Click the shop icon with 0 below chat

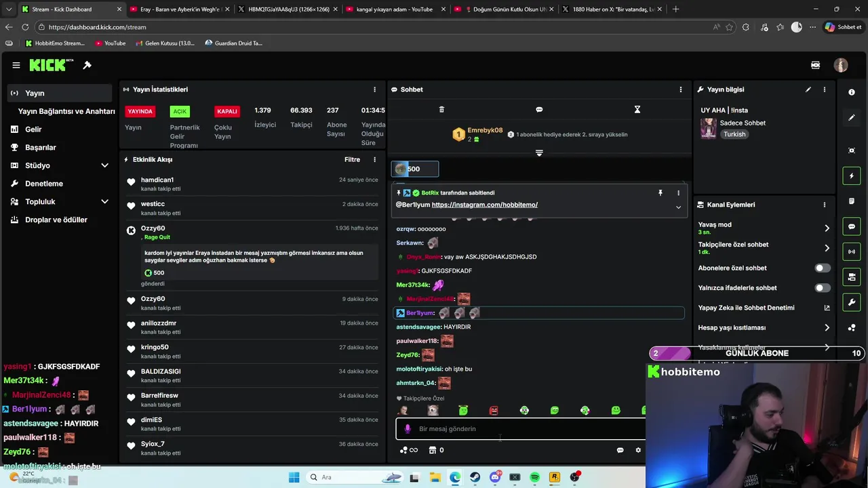click(x=436, y=450)
